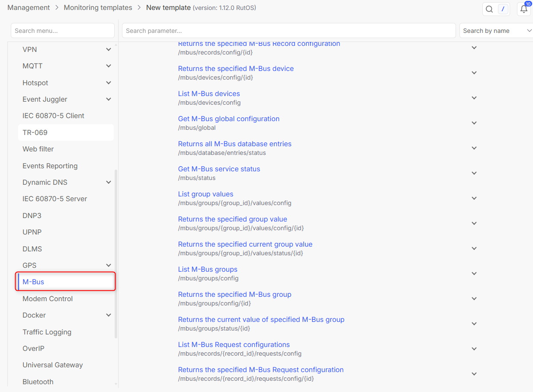Viewport: 533px width, 392px height.
Task: Go to Monitoring templates breadcrumb
Action: click(x=98, y=7)
